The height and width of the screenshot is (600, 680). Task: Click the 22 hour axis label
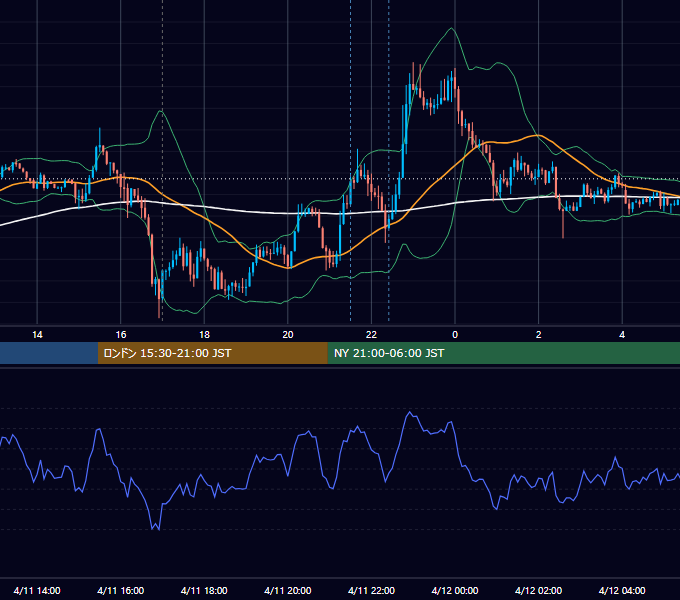371,335
